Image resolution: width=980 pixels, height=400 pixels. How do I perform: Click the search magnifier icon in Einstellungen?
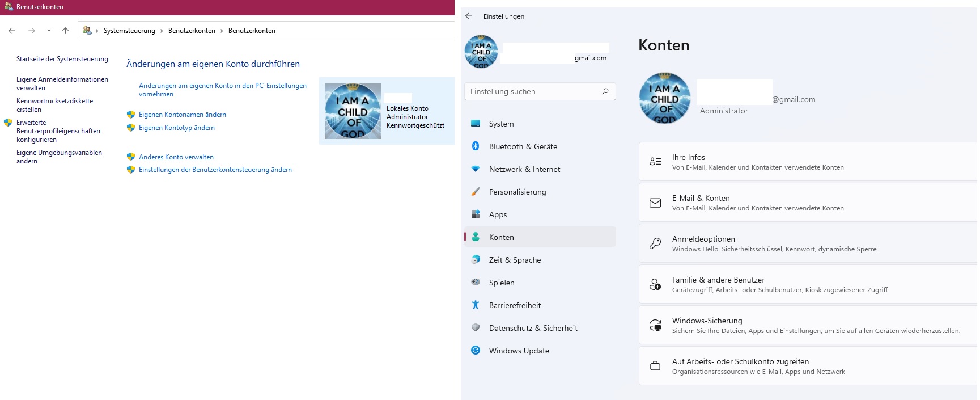605,91
